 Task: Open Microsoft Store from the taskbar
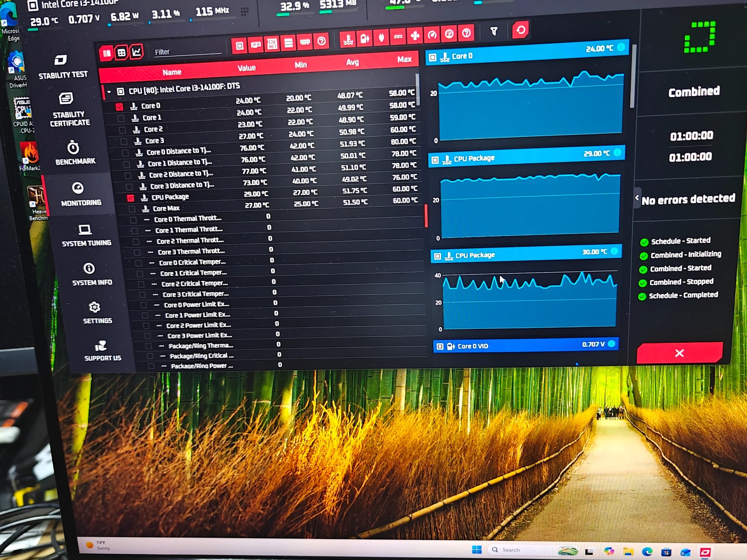pyautogui.click(x=666, y=552)
